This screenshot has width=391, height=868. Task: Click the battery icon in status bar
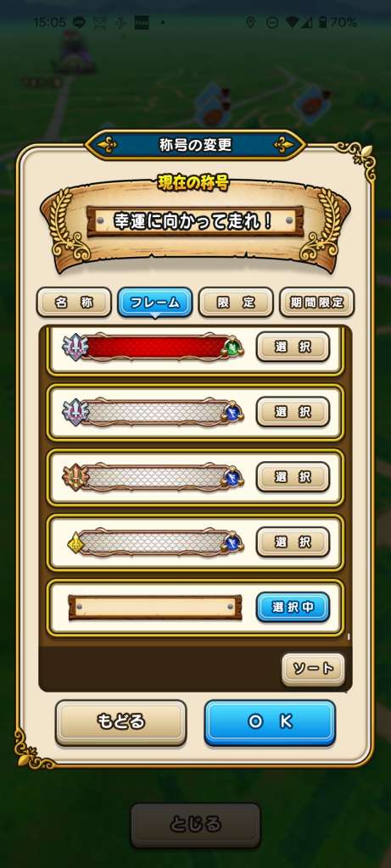click(x=325, y=23)
